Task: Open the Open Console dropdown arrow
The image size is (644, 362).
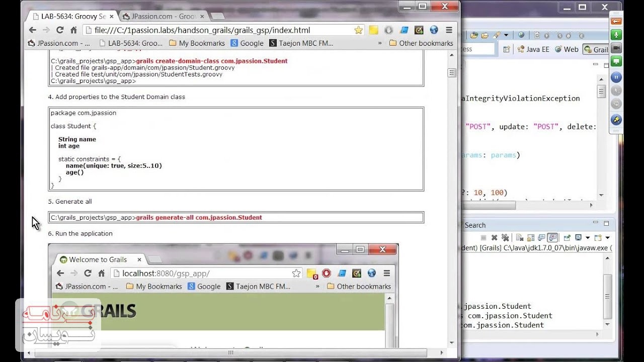Action: click(607, 238)
